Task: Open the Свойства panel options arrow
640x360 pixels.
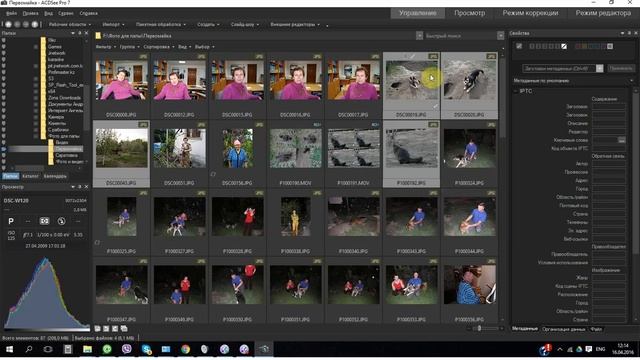Action: (622, 33)
